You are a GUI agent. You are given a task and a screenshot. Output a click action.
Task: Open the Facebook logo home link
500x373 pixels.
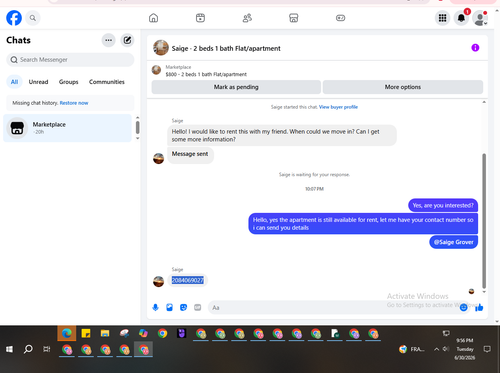(14, 18)
